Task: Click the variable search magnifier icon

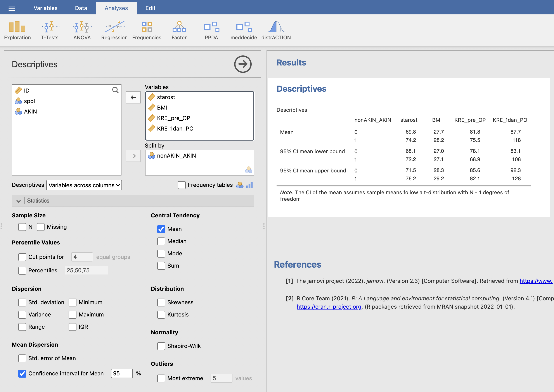Action: pyautogui.click(x=116, y=90)
